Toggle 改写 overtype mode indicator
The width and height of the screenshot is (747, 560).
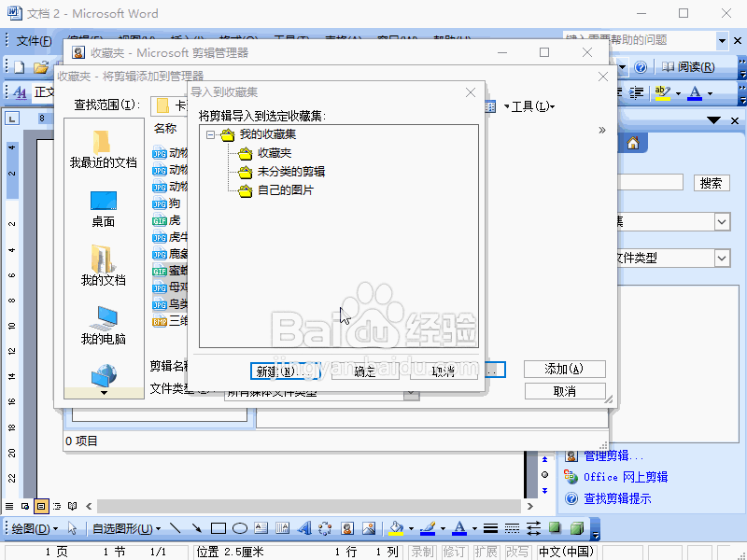point(517,552)
